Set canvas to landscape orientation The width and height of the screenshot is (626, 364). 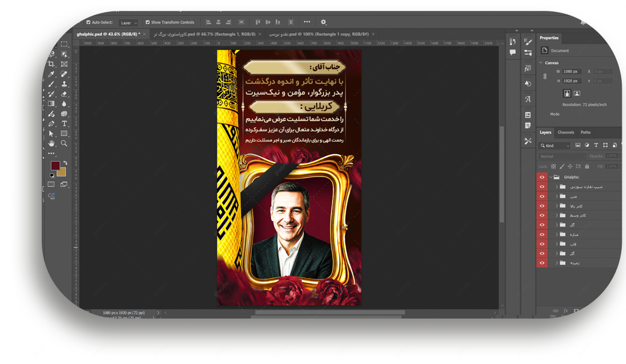[x=577, y=93]
